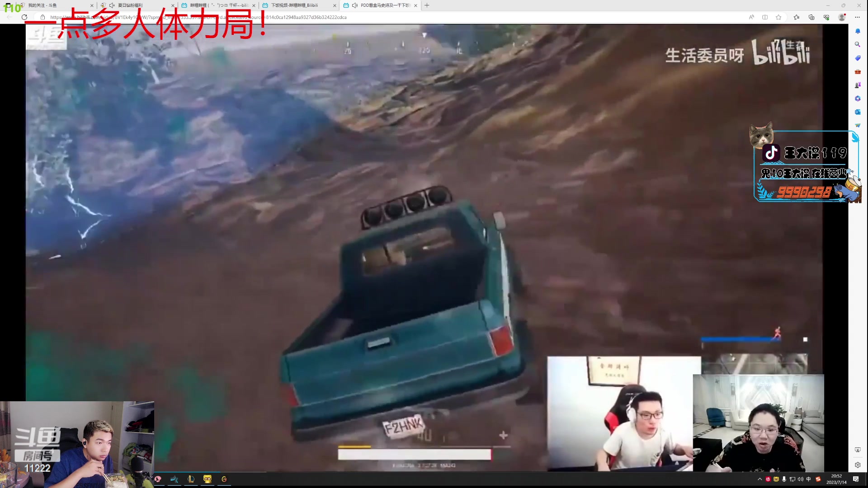Close the 下饭视频-哔哩哔哩 tab
Viewport: 868px width, 488px height.
(335, 5)
